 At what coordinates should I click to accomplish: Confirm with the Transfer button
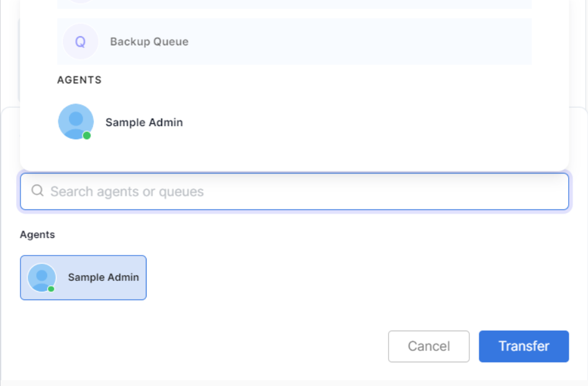(x=523, y=346)
